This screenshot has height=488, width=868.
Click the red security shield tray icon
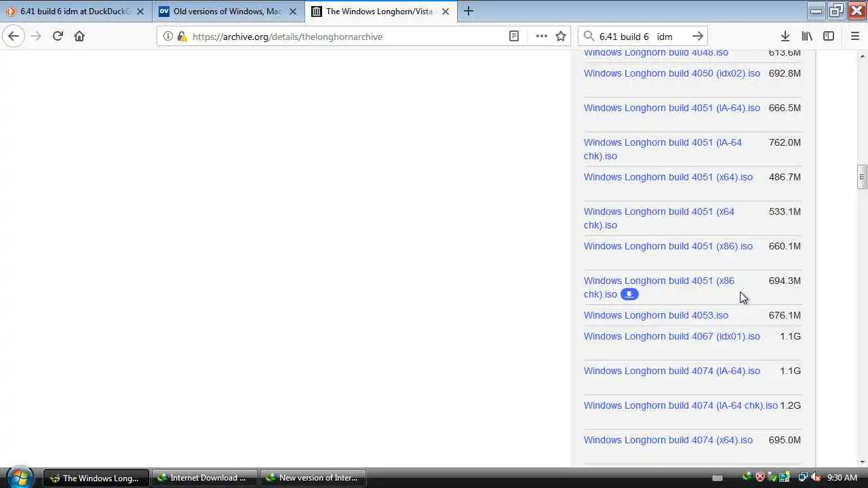[760, 477]
